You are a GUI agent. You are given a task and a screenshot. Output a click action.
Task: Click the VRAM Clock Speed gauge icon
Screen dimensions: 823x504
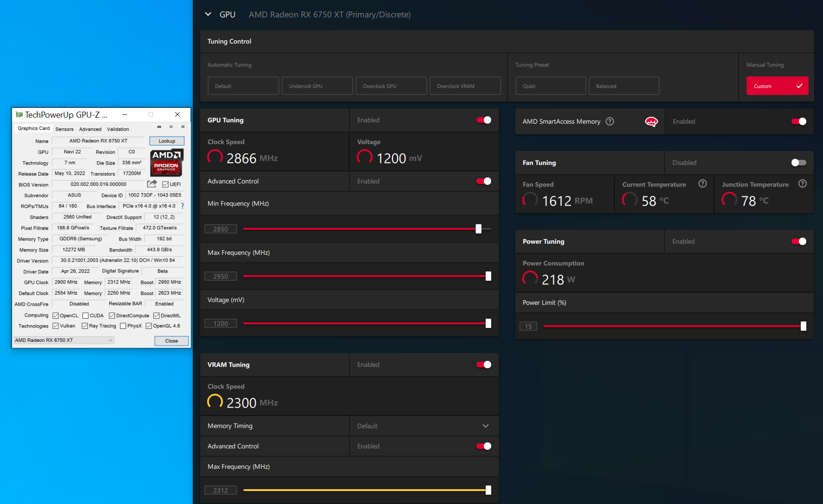pyautogui.click(x=215, y=402)
